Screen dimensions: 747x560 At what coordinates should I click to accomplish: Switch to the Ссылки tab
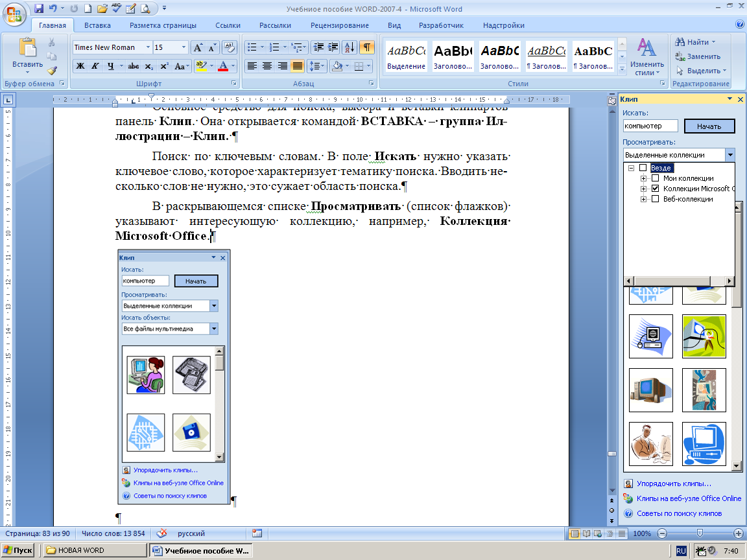228,25
